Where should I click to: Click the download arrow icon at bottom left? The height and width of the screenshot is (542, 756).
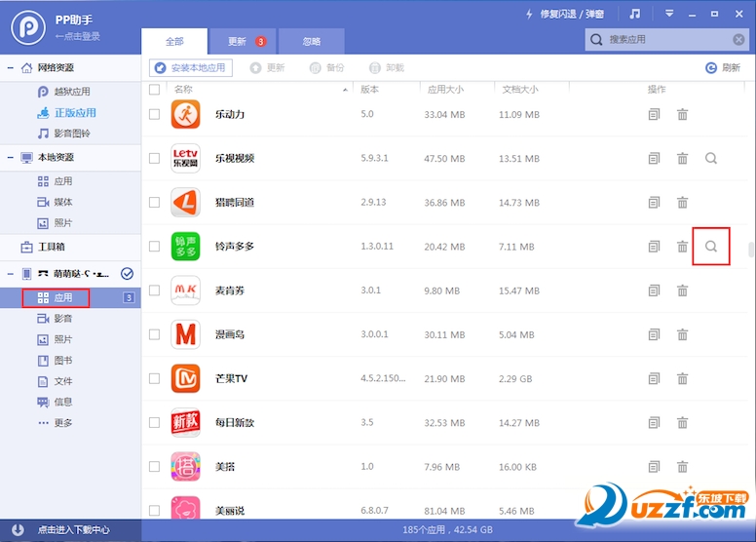tap(18, 530)
